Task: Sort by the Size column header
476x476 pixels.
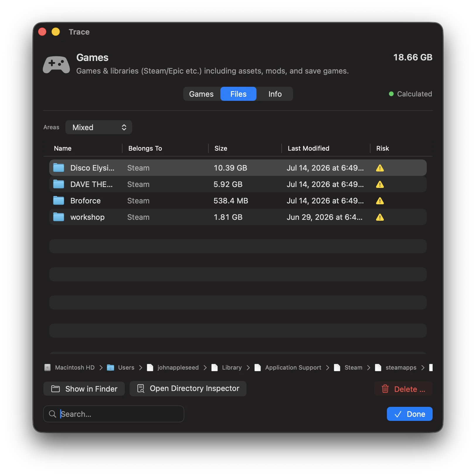Action: (x=221, y=148)
